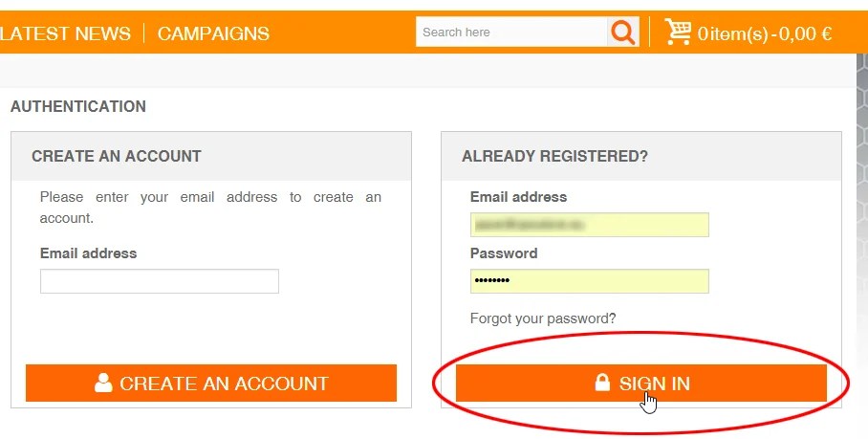Click Email address label in Create Account panel

[88, 253]
